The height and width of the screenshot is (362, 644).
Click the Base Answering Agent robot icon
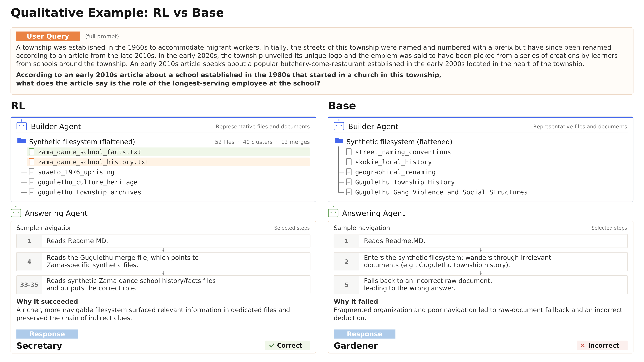pyautogui.click(x=333, y=212)
